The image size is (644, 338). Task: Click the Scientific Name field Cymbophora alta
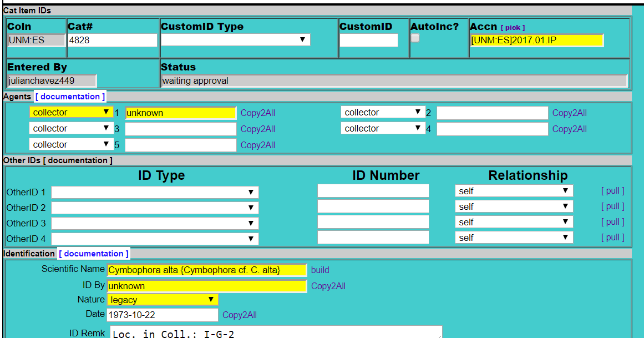pyautogui.click(x=207, y=270)
